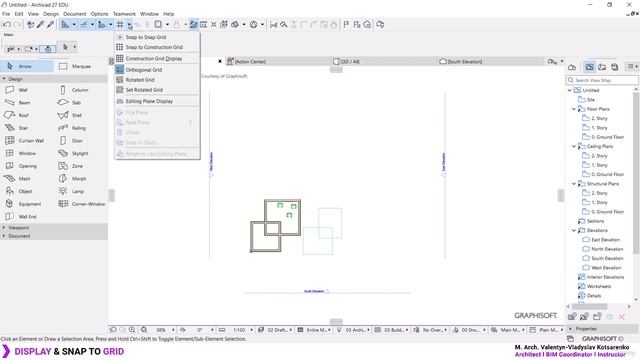
Task: Select the Mesh tool
Action: tap(24, 178)
